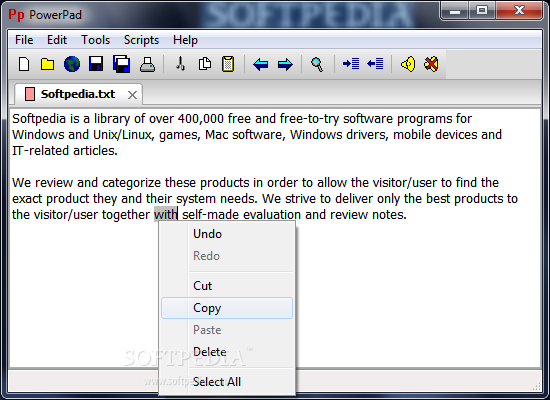Click the Paste clipboard toolbar icon
The height and width of the screenshot is (400, 550).
tap(228, 64)
